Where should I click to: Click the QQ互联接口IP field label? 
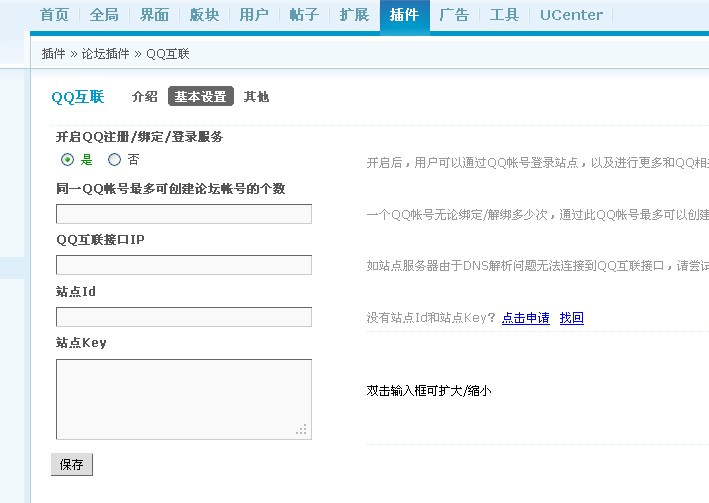[100, 240]
